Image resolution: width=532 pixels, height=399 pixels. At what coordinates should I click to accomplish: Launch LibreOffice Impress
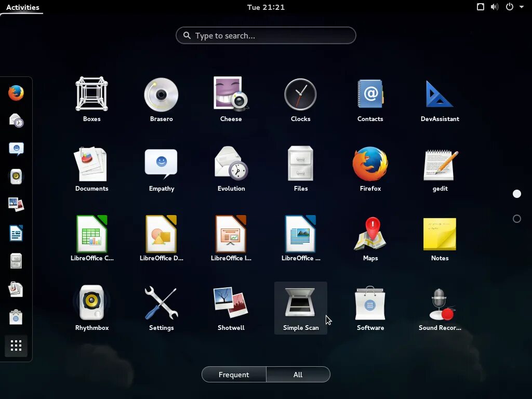click(231, 238)
